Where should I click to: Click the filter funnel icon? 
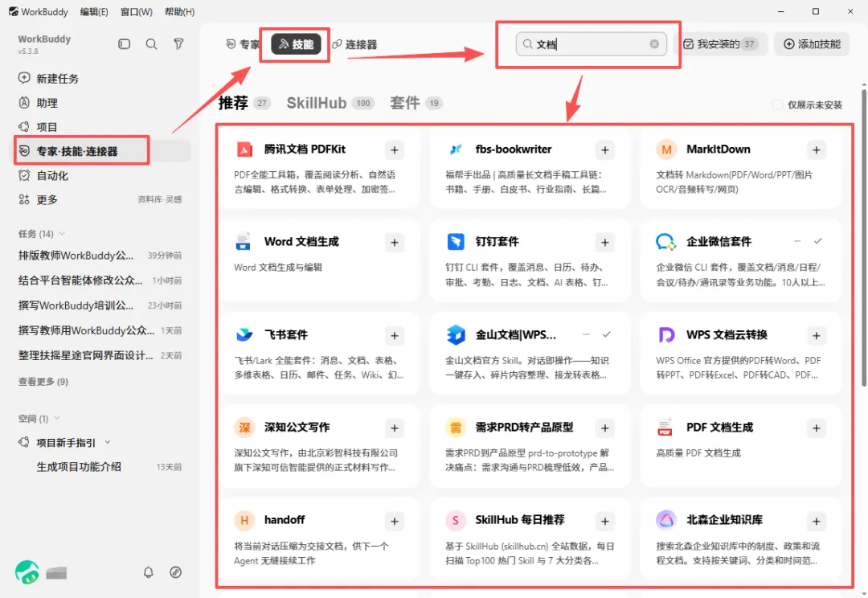pos(178,43)
